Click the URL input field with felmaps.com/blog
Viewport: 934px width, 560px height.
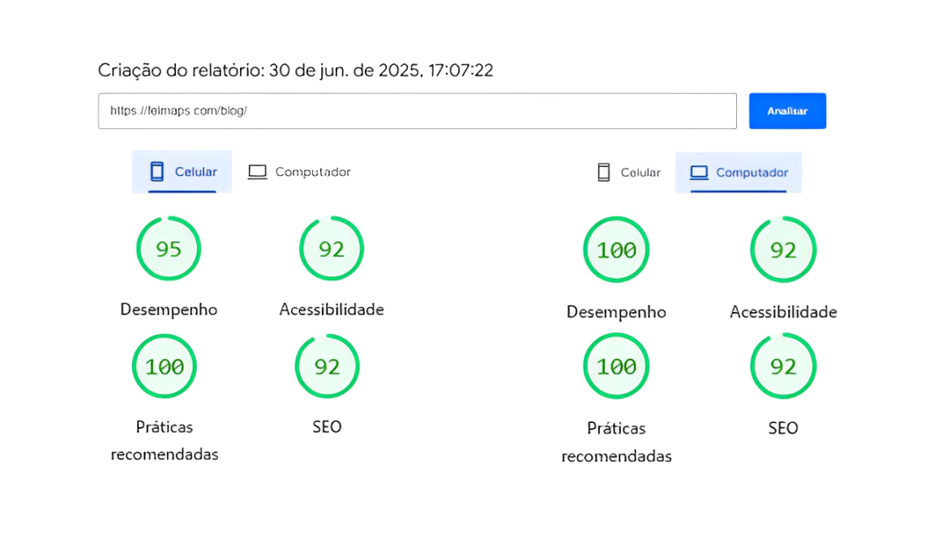(417, 111)
